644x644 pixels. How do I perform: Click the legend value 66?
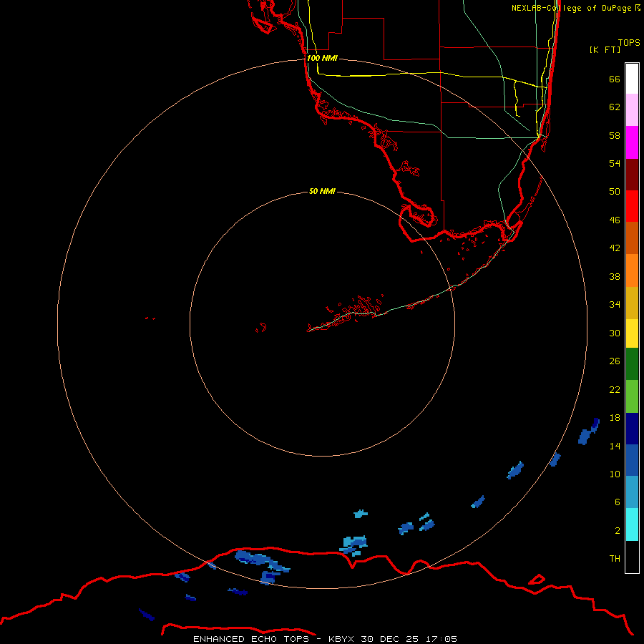click(x=615, y=79)
